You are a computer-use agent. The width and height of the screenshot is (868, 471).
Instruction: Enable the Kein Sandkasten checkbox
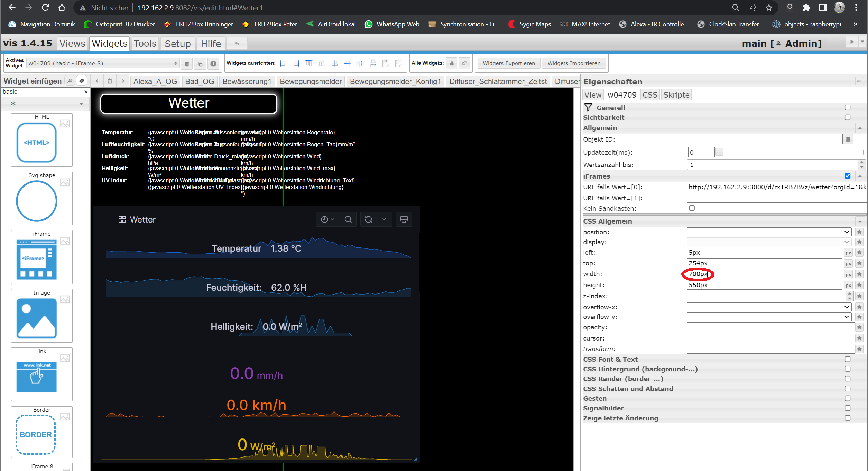point(692,208)
